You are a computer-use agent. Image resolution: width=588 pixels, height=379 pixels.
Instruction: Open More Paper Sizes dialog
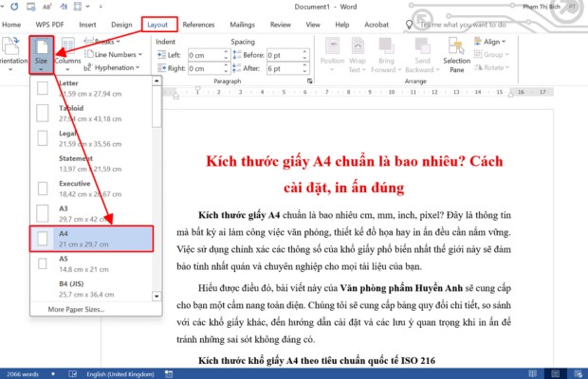pyautogui.click(x=76, y=309)
